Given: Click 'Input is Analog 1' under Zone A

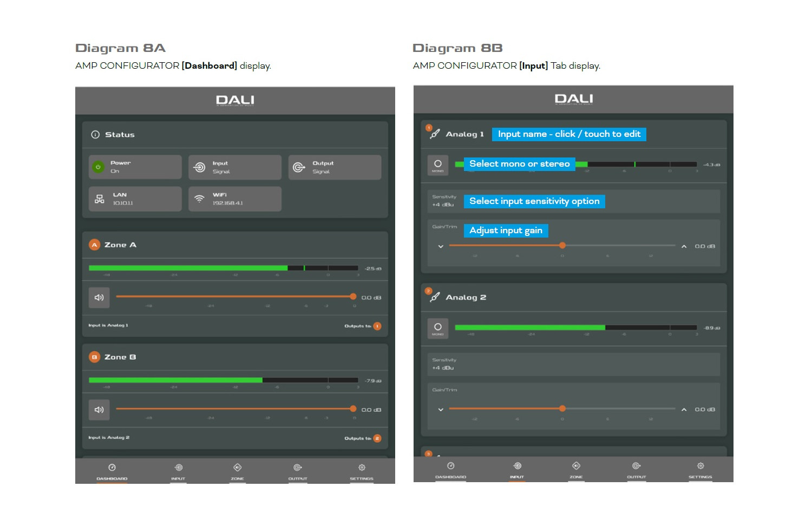Looking at the screenshot, I should (108, 326).
